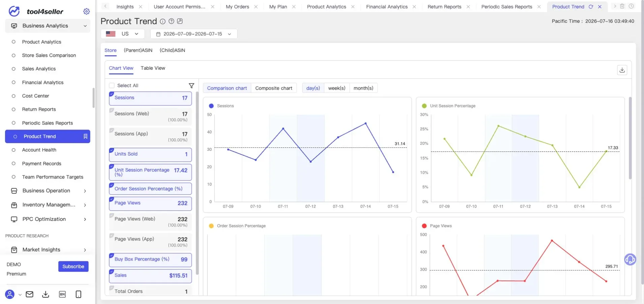This screenshot has height=304, width=644.
Task: Open Store Sales Comparison in sidebar
Action: click(x=49, y=56)
